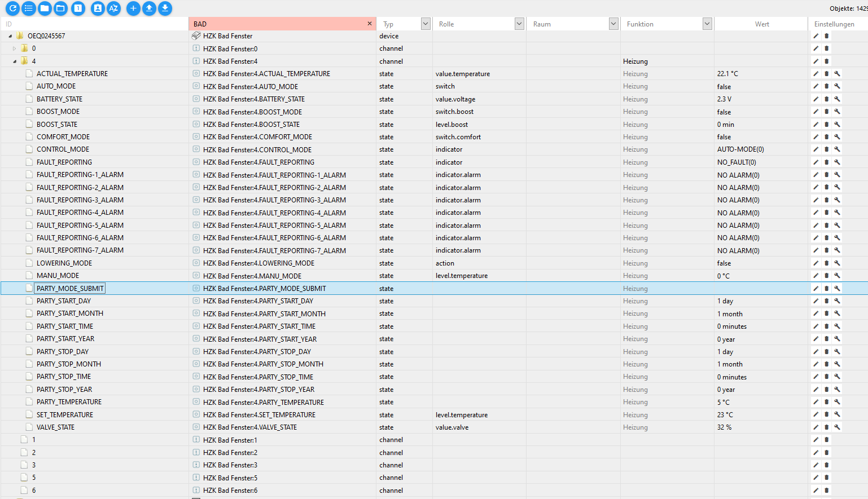This screenshot has height=499, width=868.
Task: Open wrench settings for LOWERING_MODE
Action: 838,263
